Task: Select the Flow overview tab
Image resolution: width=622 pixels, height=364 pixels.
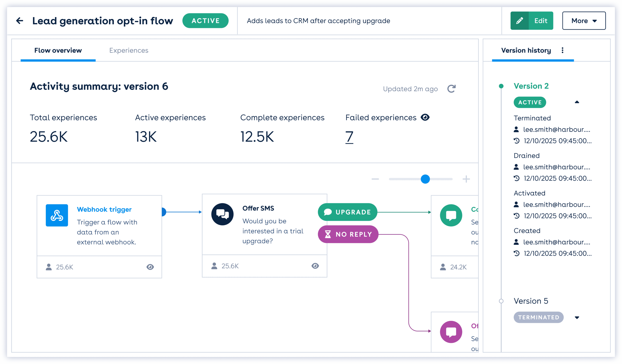Action: 58,50
